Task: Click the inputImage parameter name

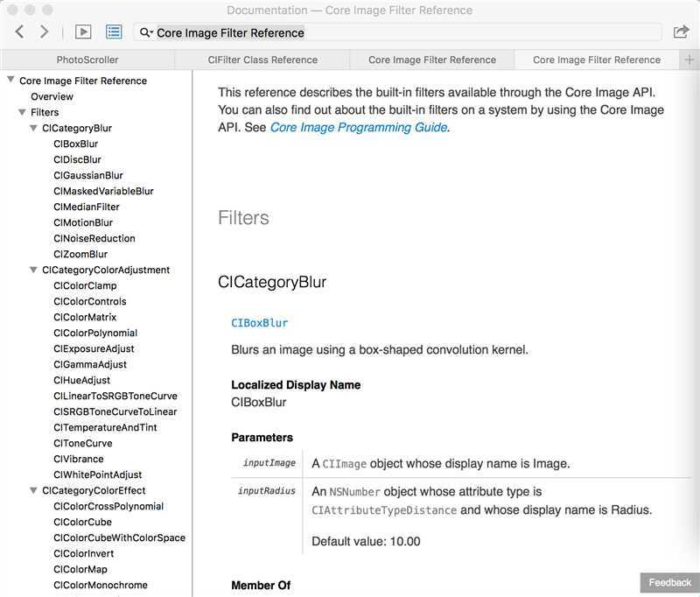Action: point(269,463)
